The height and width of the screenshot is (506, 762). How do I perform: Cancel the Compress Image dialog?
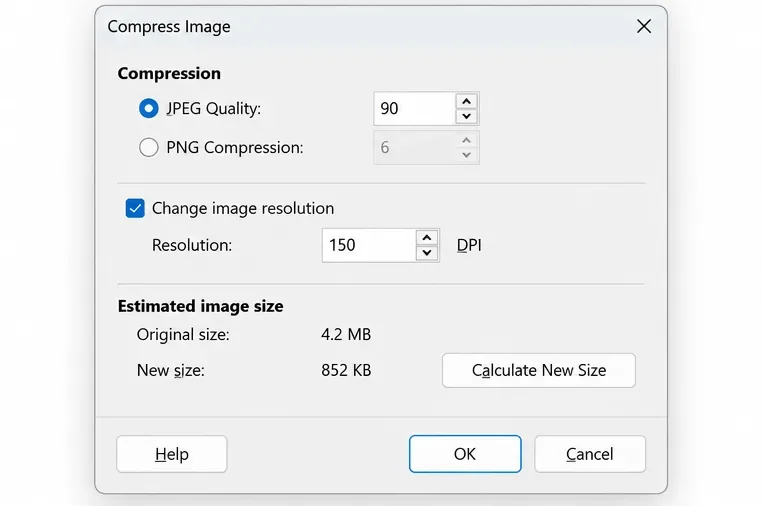pos(590,454)
